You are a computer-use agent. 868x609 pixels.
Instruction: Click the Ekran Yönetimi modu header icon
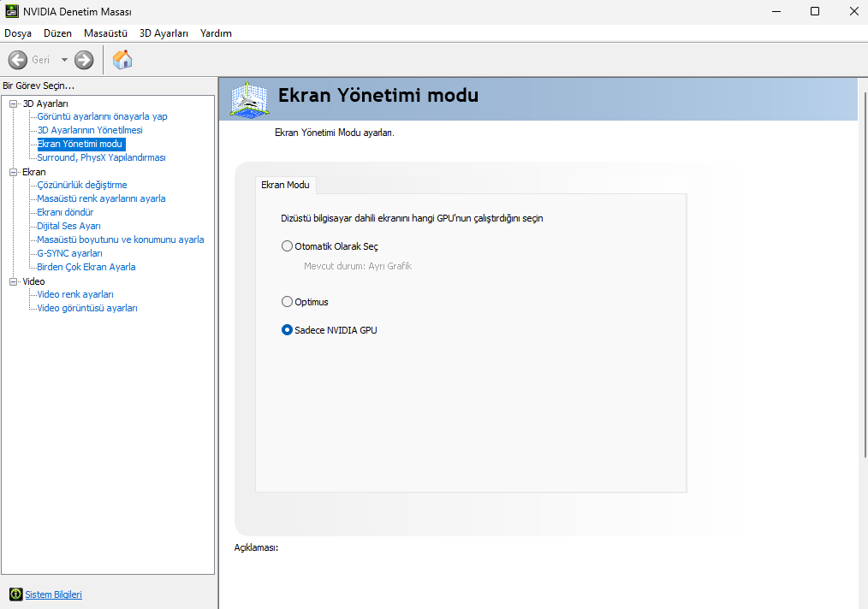pyautogui.click(x=250, y=99)
